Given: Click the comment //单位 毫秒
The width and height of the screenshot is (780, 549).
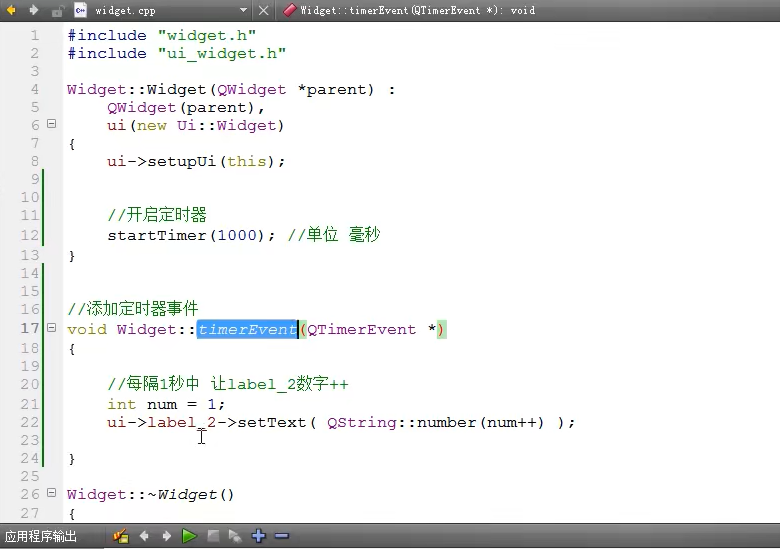Looking at the screenshot, I should pos(334,234).
